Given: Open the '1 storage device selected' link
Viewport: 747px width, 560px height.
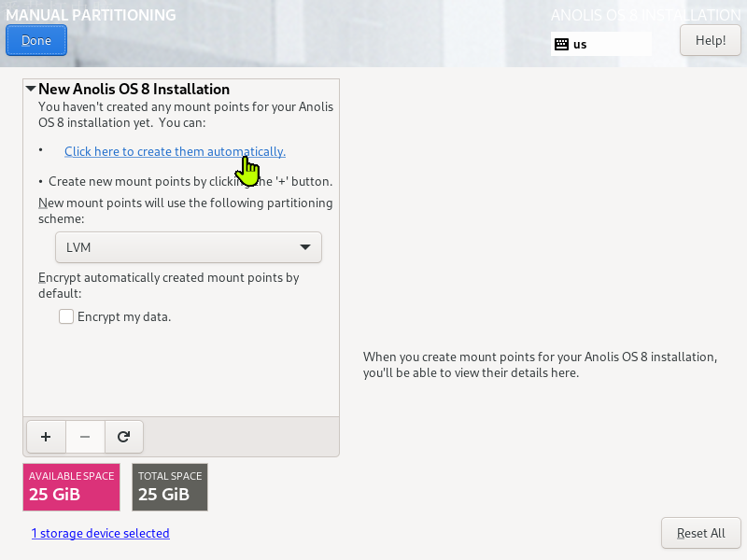Looking at the screenshot, I should (x=100, y=534).
